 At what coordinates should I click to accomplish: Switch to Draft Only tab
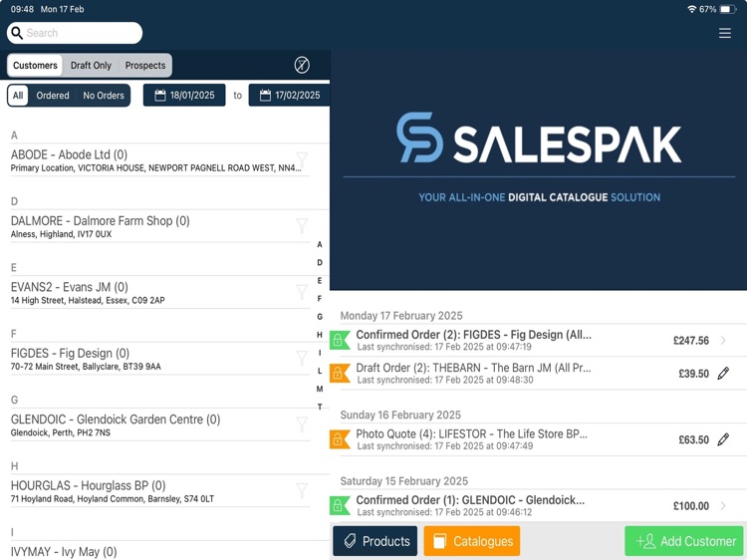pos(91,66)
